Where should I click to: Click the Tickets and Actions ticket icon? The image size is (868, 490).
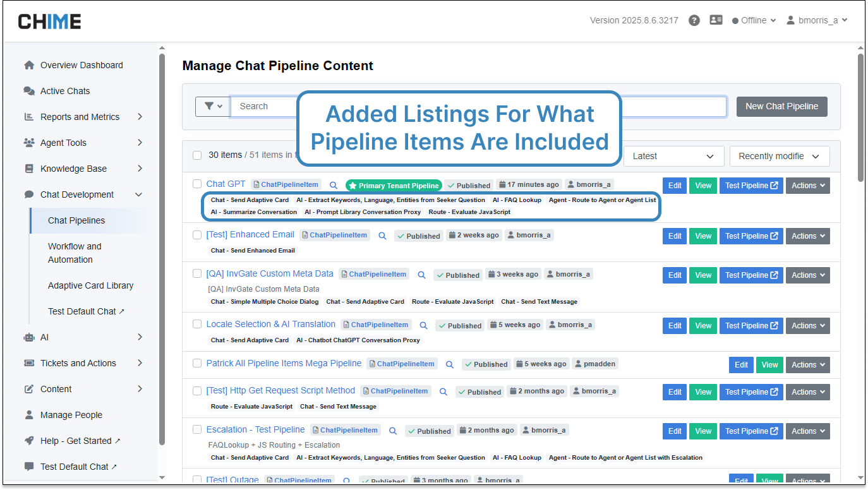click(x=29, y=363)
